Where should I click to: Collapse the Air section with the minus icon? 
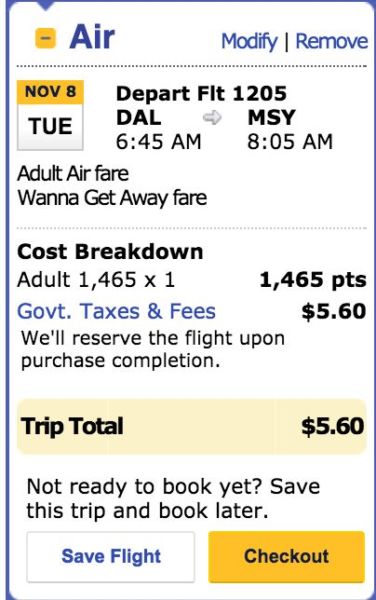click(46, 38)
